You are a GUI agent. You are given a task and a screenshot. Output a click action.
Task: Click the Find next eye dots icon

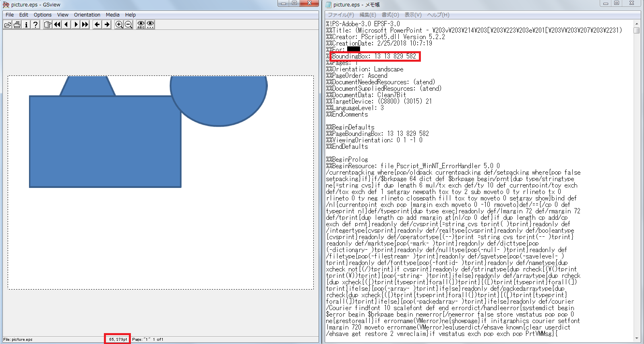150,25
